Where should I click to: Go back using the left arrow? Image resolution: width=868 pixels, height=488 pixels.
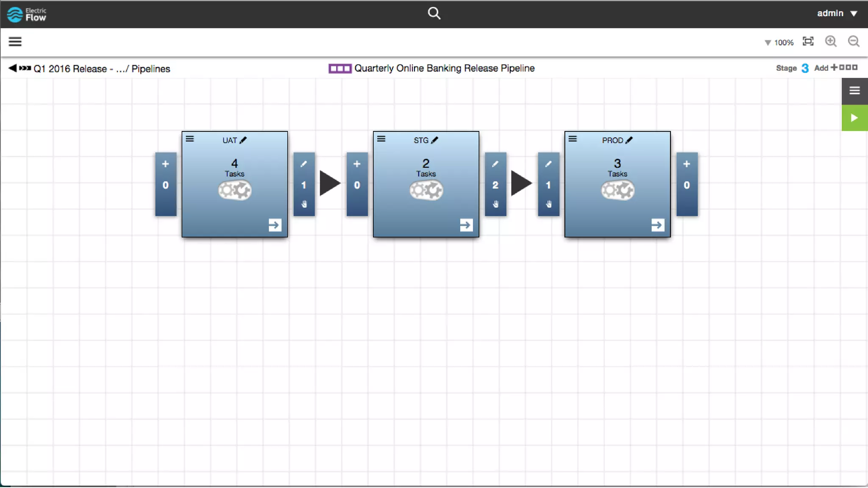[x=12, y=68]
